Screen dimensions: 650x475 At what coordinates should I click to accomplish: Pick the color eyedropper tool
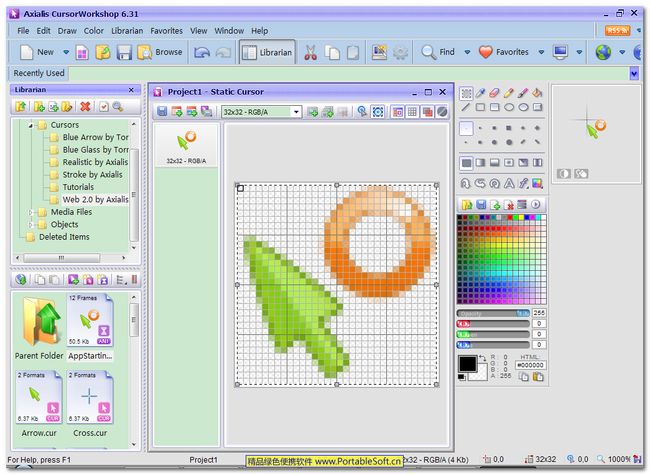pos(480,93)
